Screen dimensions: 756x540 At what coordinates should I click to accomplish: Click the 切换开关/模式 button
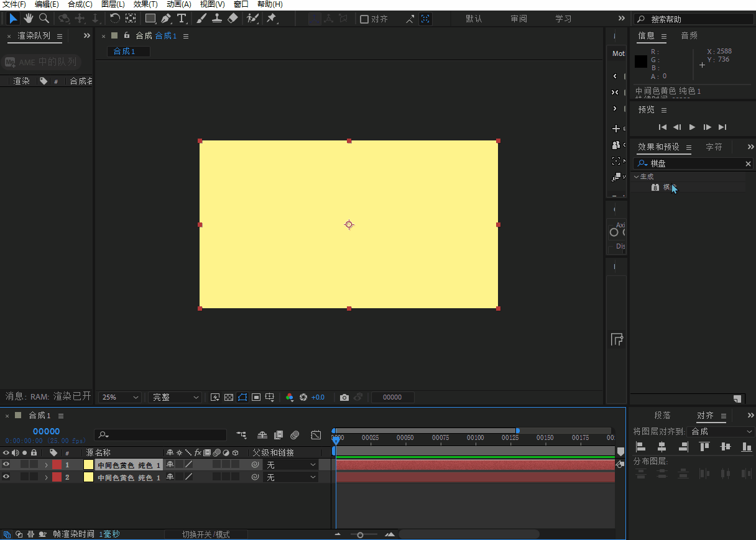[206, 534]
